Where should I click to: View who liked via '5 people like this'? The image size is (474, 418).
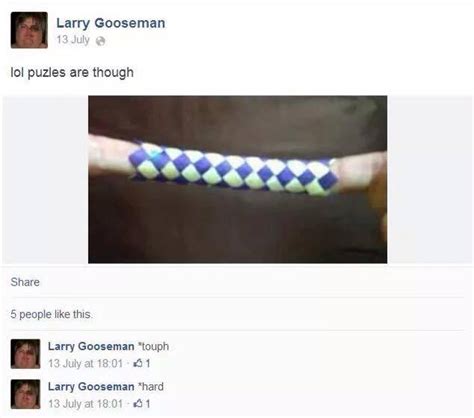[x=51, y=314]
